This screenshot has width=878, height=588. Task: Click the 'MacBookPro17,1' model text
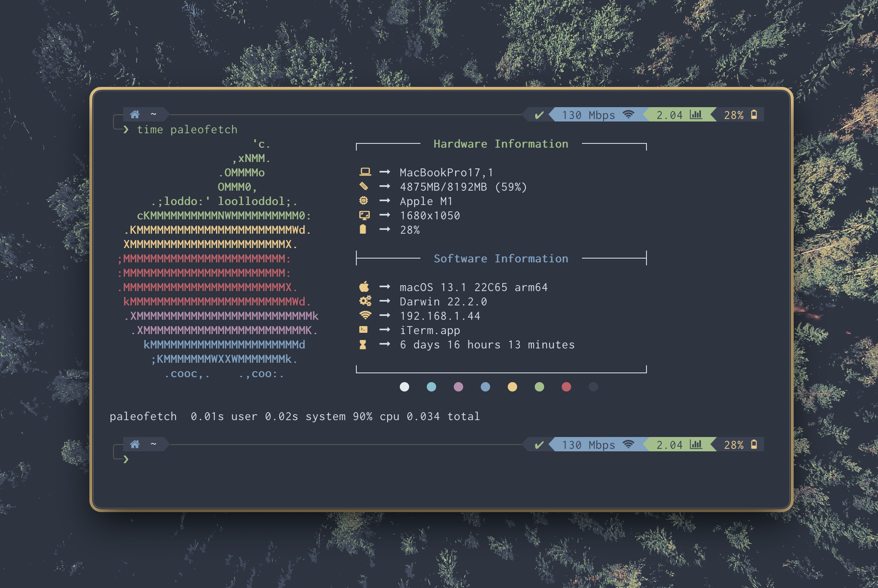click(x=447, y=173)
